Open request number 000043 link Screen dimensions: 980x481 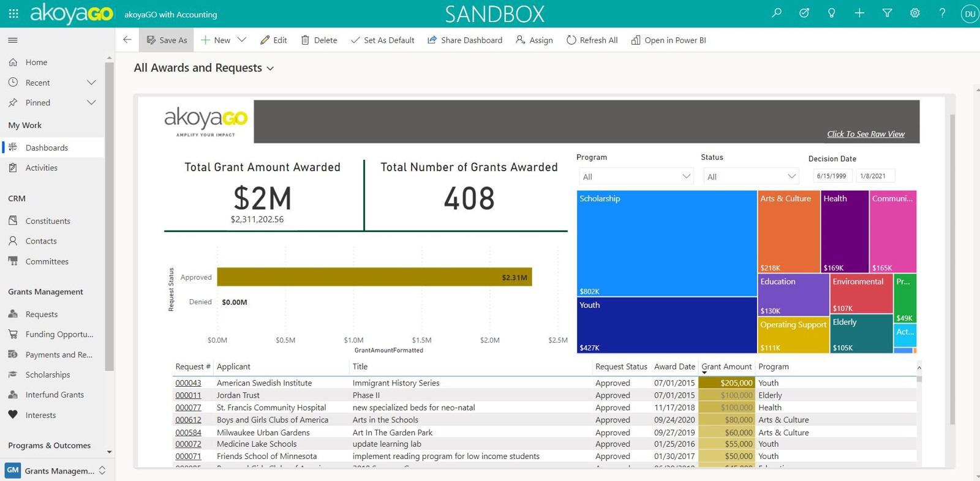click(x=188, y=383)
